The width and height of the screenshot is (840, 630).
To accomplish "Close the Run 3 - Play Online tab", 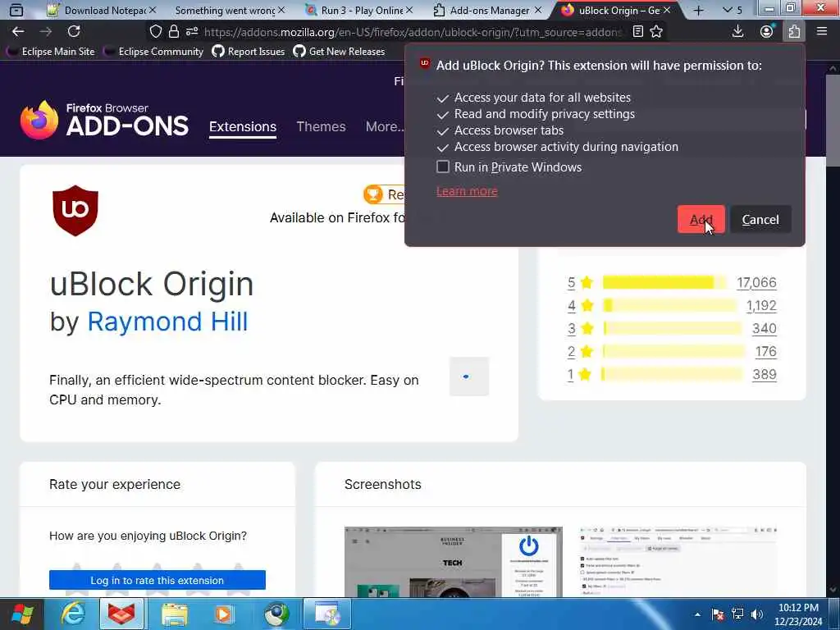I will (x=409, y=10).
